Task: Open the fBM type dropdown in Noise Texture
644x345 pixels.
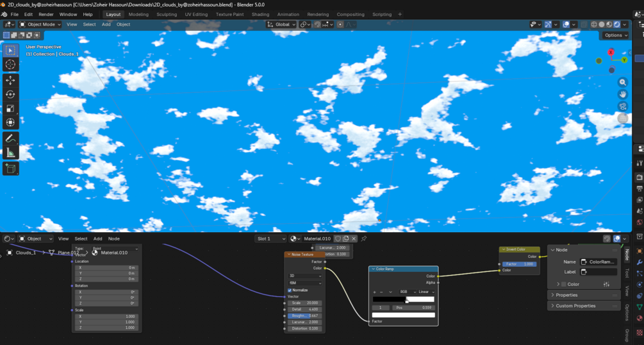Action: point(305,283)
